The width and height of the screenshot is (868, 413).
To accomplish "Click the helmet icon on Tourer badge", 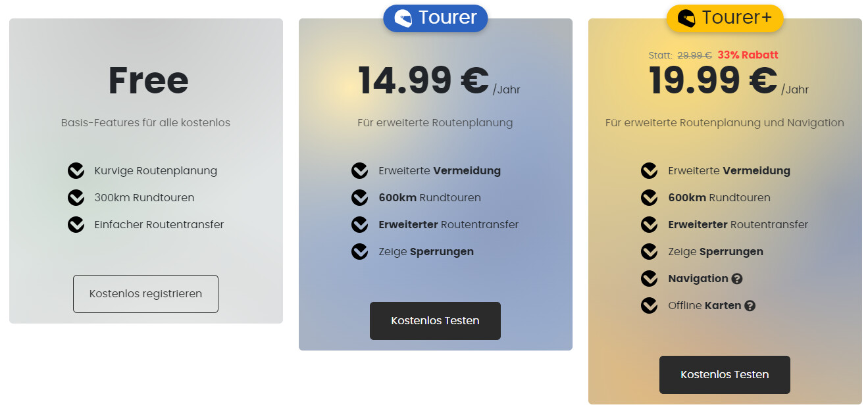I will point(403,18).
